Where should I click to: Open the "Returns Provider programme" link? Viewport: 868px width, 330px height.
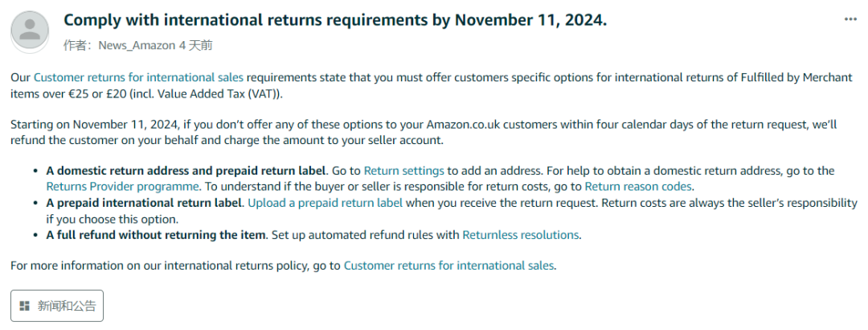[x=122, y=187]
